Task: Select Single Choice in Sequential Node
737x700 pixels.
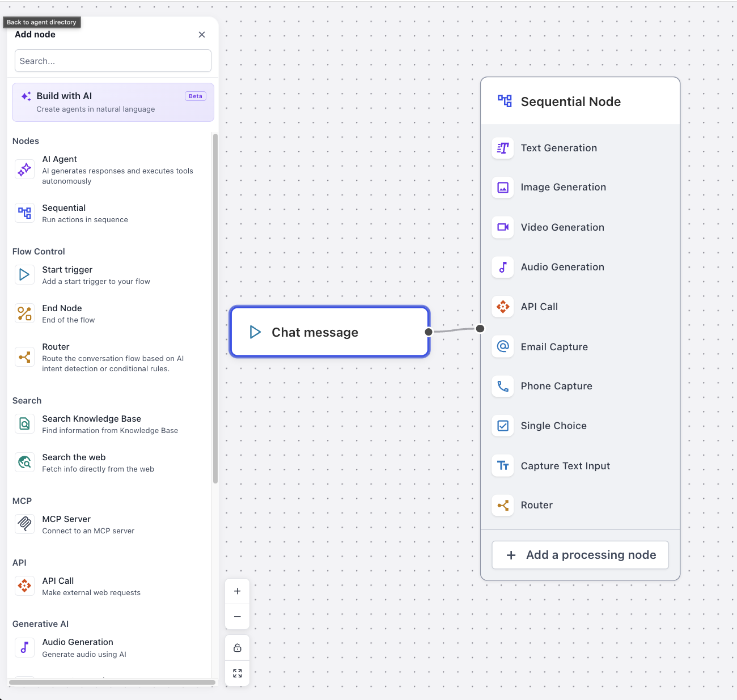Action: [x=553, y=426]
